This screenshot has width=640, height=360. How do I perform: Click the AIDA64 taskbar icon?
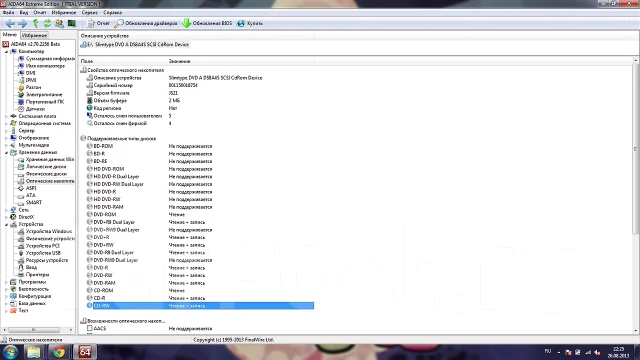click(84, 352)
